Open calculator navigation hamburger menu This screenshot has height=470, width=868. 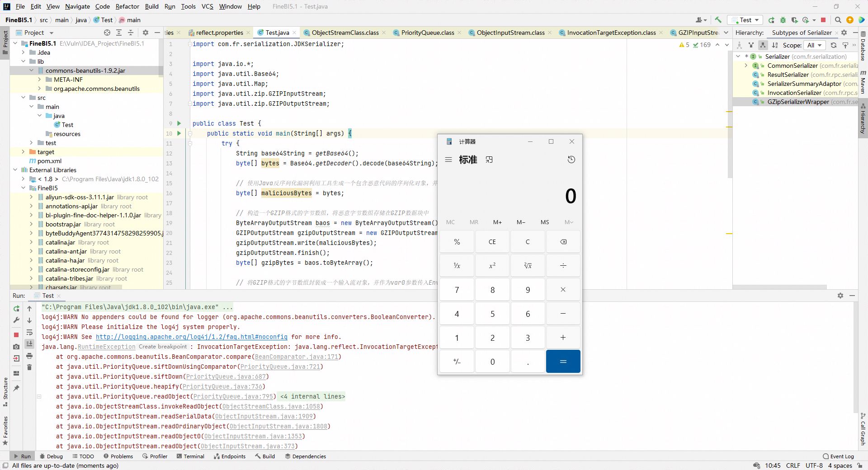(448, 160)
